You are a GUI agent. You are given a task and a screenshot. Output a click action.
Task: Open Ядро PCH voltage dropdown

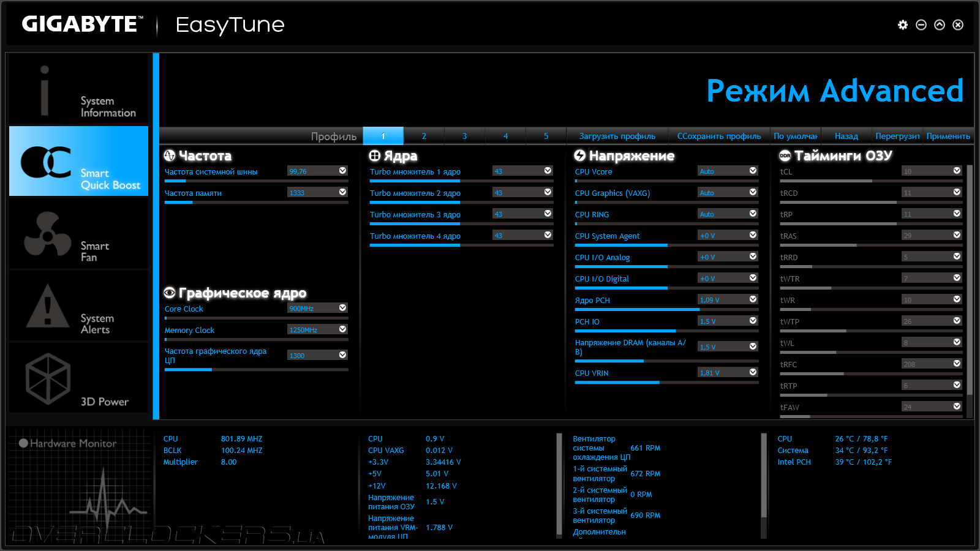[728, 299]
